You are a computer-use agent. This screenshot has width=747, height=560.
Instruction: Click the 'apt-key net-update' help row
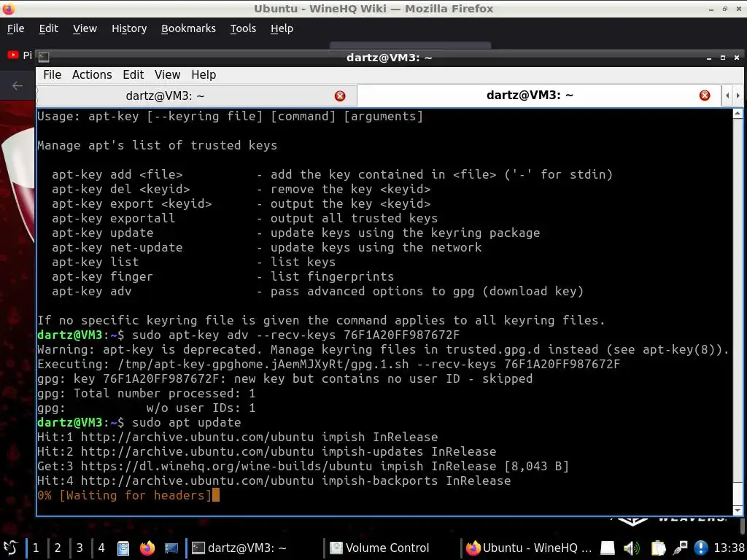[x=267, y=248]
